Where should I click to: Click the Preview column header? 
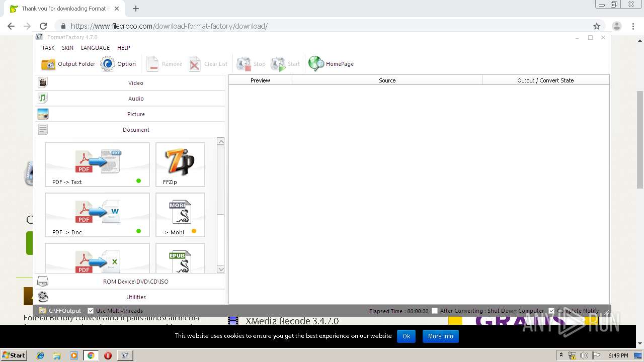click(260, 80)
